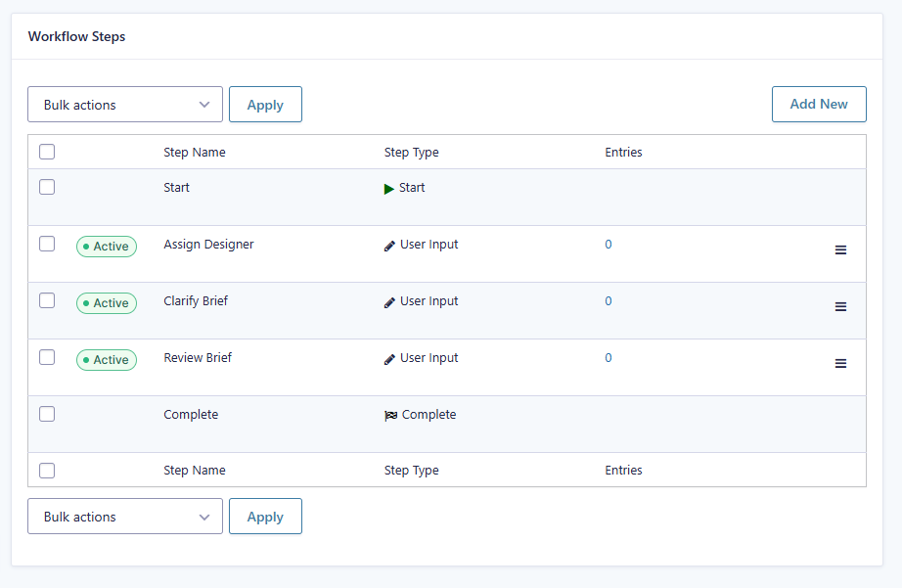Image resolution: width=902 pixels, height=588 pixels.
Task: Click the top Apply button
Action: click(265, 105)
